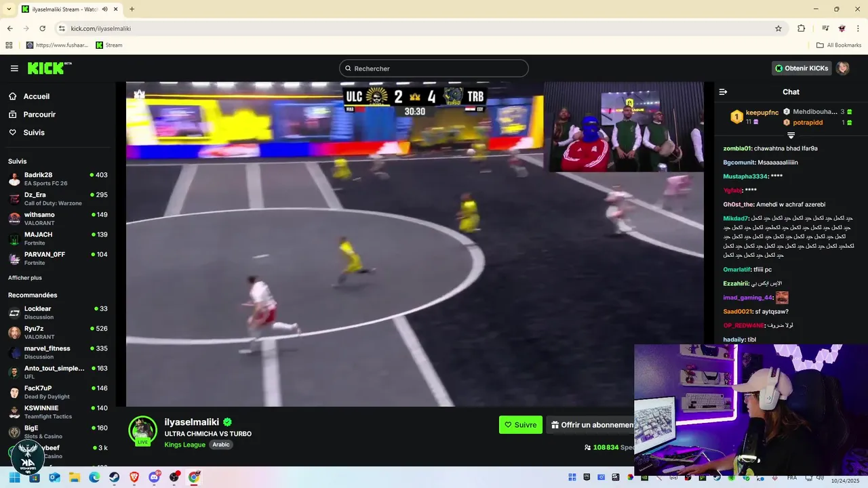Open followed channel withsamo

click(x=58, y=219)
